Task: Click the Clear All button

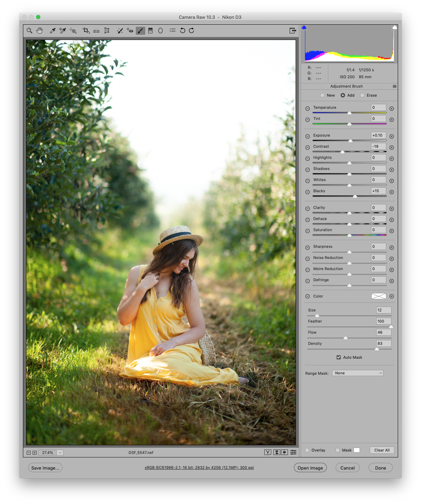Action: click(x=382, y=450)
